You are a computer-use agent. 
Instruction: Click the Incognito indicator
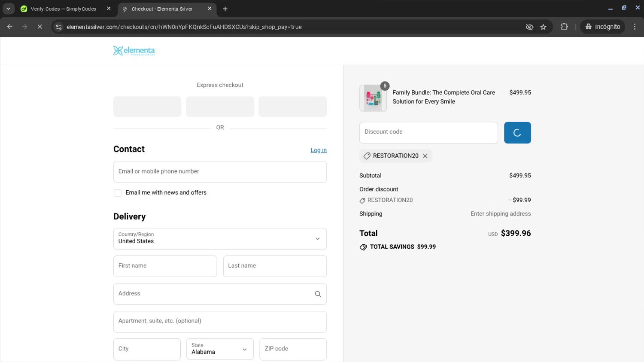[x=603, y=27]
